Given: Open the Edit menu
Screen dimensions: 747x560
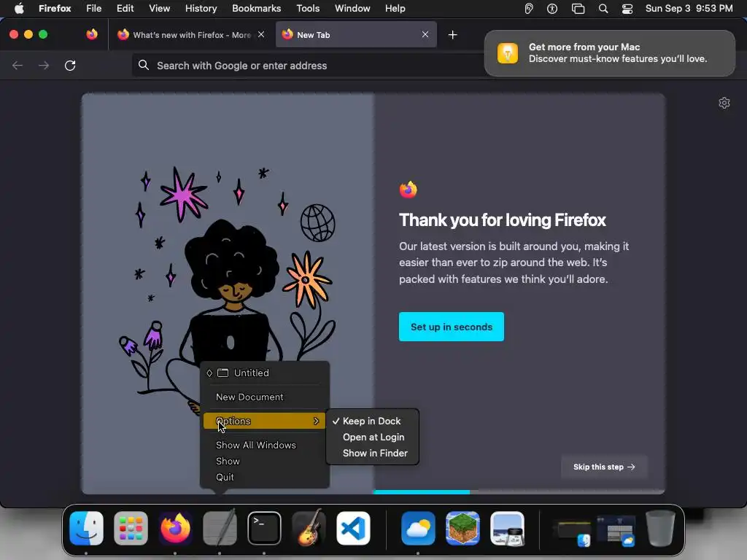Looking at the screenshot, I should (x=125, y=9).
